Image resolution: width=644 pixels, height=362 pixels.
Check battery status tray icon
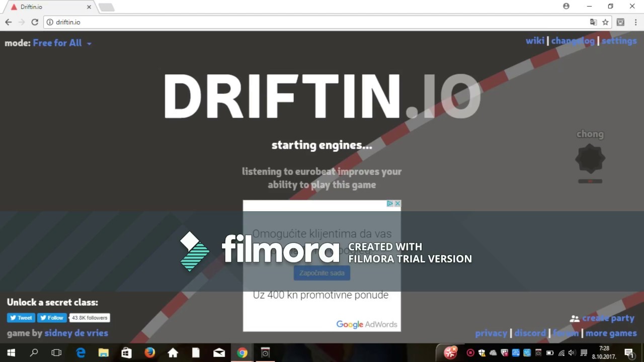tap(550, 353)
